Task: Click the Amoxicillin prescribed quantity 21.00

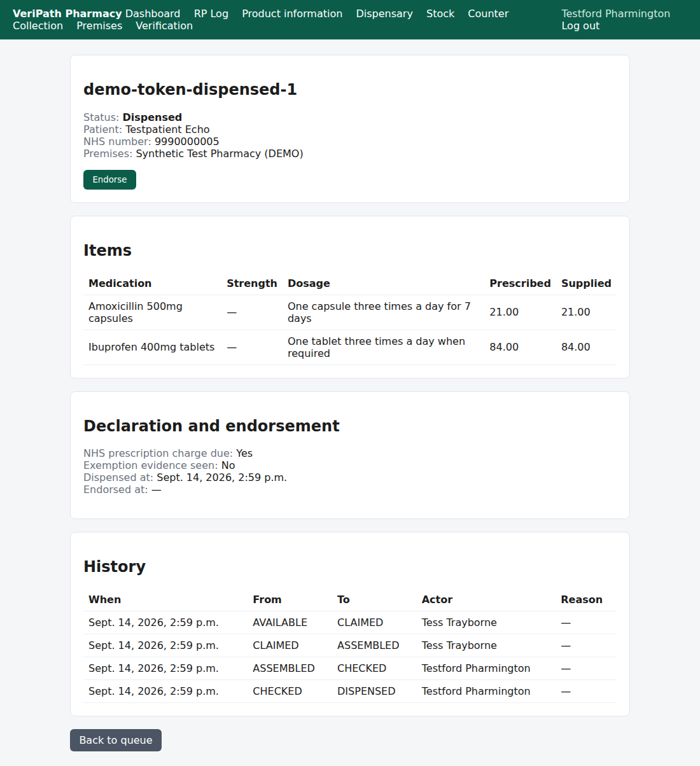Action: point(504,312)
